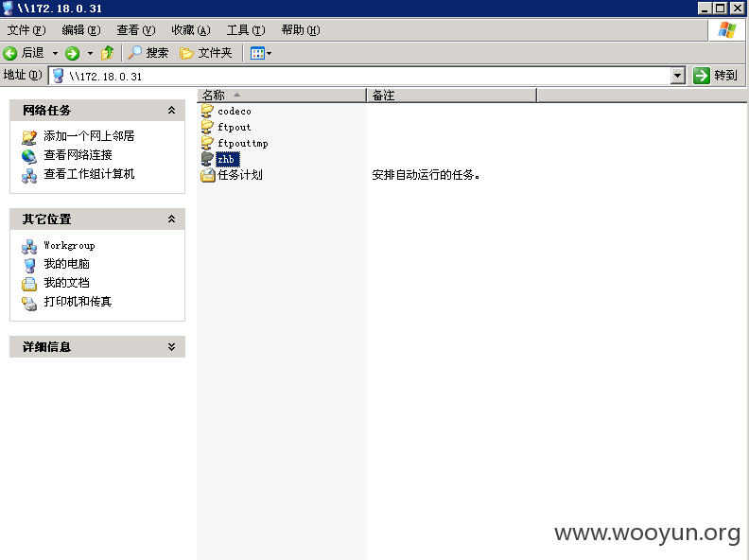Select the 任务计划 name text
The image size is (749, 560).
240,175
